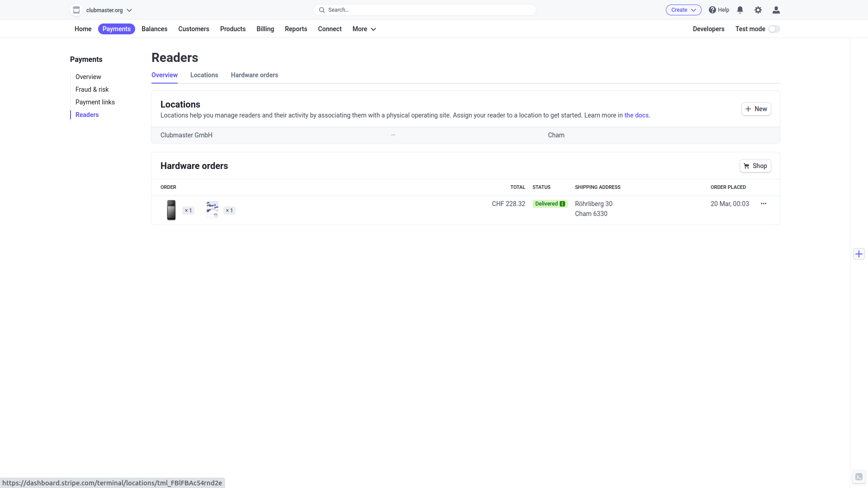Click the blue plus icon in right sidebar

coord(859,254)
